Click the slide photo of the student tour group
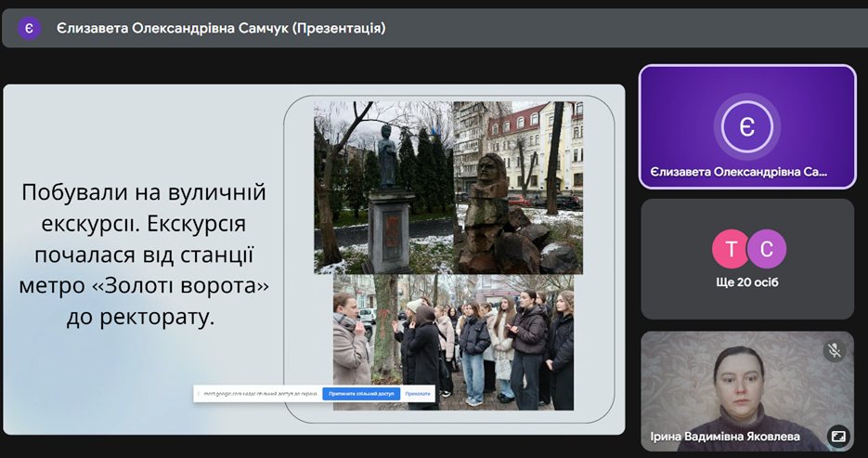This screenshot has width=868, height=458. coord(453,342)
